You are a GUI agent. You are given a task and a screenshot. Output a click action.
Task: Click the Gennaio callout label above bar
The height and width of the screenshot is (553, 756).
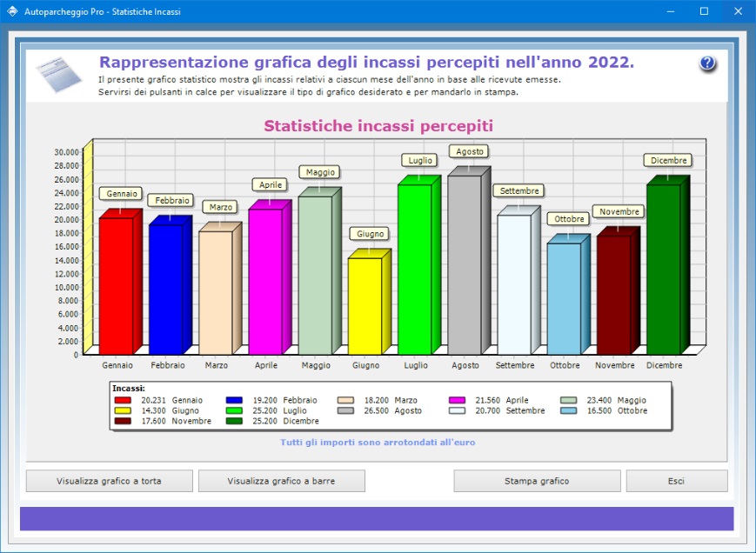122,194
